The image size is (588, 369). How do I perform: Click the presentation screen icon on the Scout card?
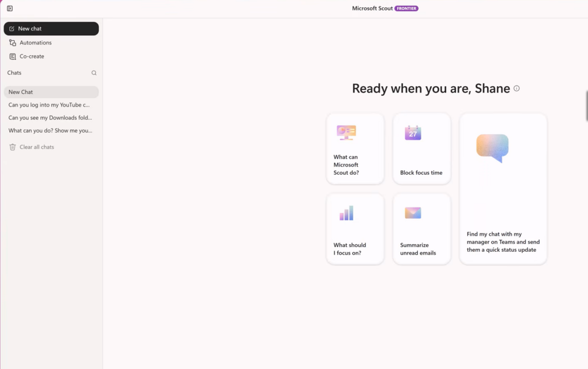[346, 133]
